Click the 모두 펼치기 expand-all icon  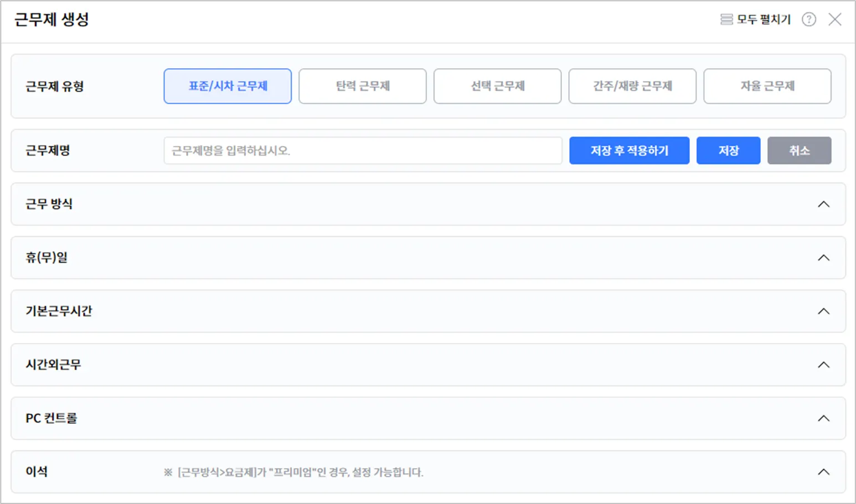pyautogui.click(x=726, y=20)
